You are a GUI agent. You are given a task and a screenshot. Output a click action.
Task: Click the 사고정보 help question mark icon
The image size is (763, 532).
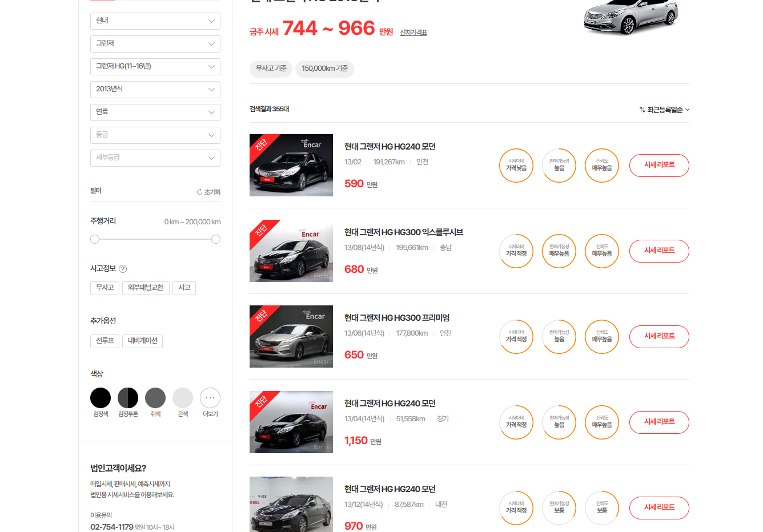(123, 269)
